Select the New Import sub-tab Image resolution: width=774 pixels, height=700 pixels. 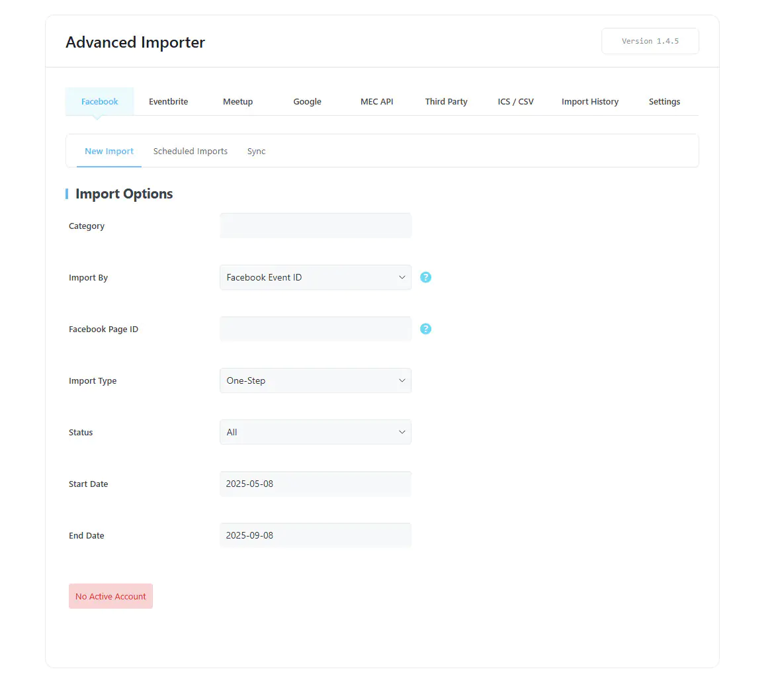pos(109,151)
